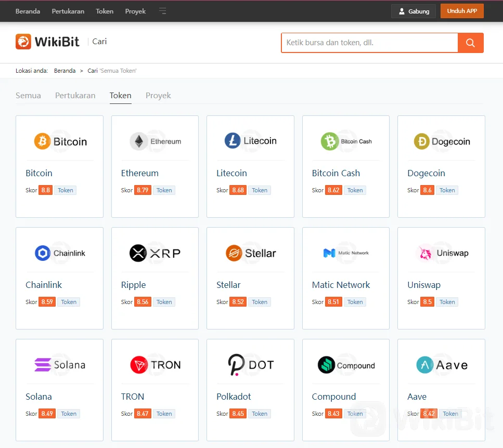503x448 pixels.
Task: Click Chainlink's 8.59 score badge
Action: (47, 302)
